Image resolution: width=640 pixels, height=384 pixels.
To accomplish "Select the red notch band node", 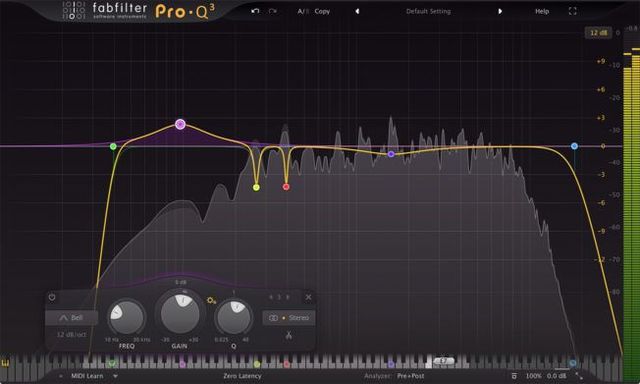I will point(286,187).
